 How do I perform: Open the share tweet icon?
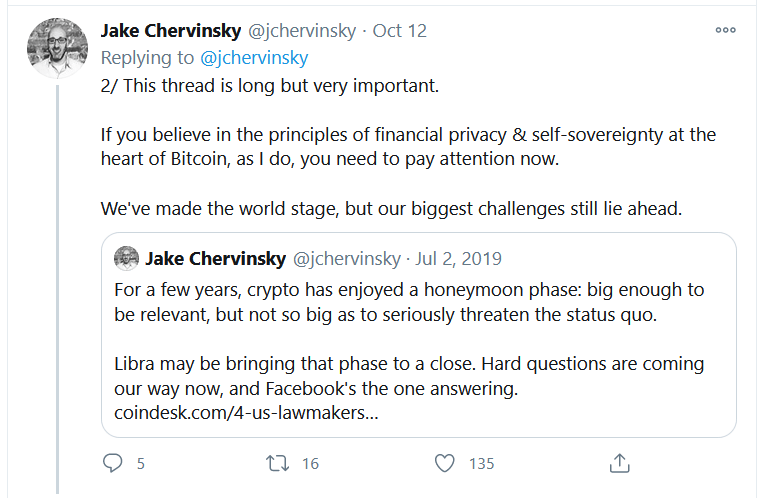[619, 464]
